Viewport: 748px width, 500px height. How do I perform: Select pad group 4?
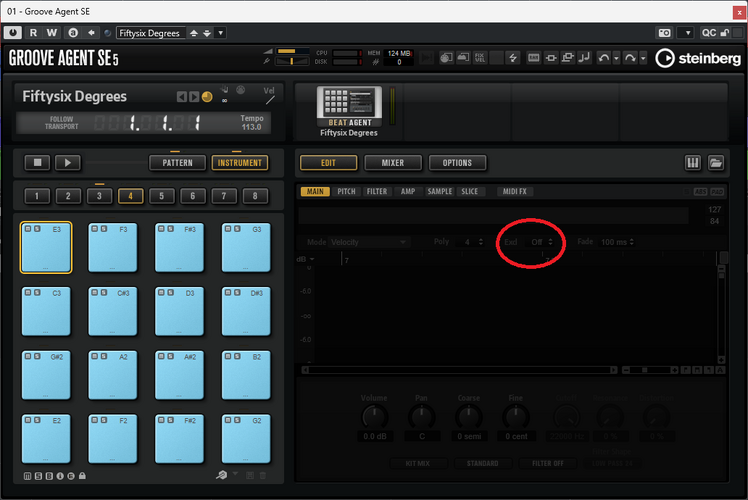pos(130,196)
